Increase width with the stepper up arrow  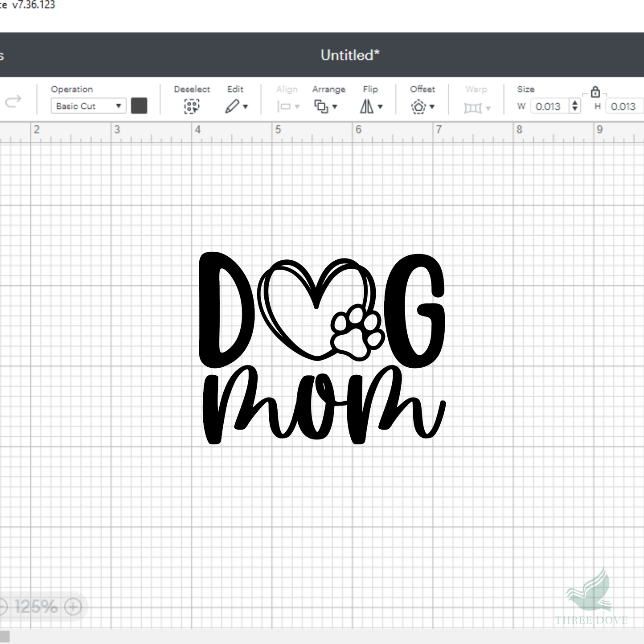point(575,103)
